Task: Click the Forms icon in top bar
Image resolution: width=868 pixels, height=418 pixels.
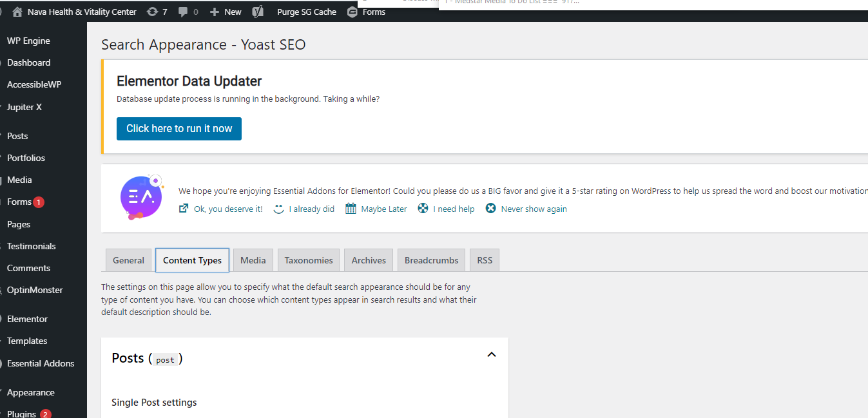Action: click(352, 12)
